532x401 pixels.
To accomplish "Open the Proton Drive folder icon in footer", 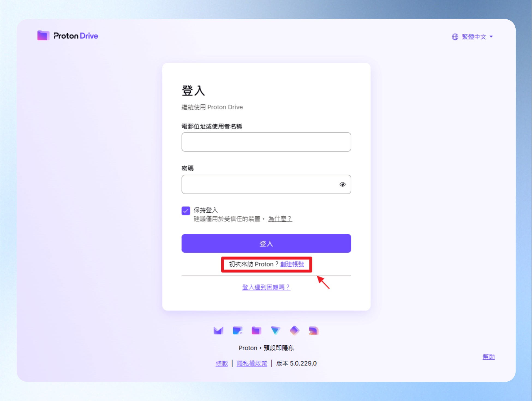I will [256, 331].
